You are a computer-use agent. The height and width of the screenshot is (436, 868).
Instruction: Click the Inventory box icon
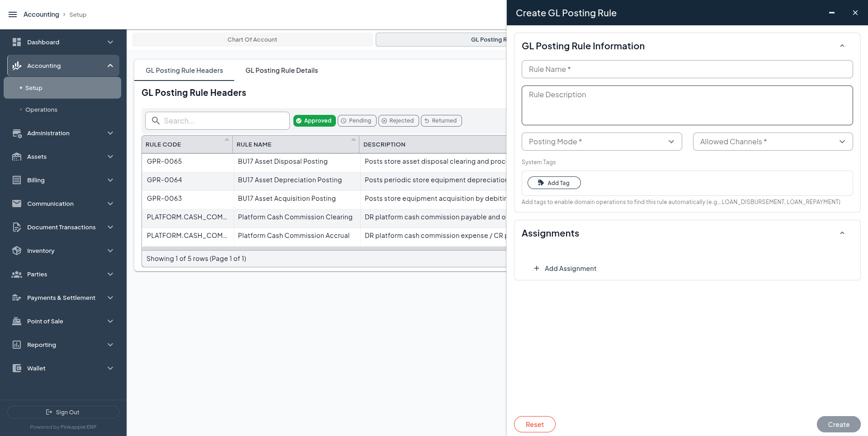[x=17, y=251]
